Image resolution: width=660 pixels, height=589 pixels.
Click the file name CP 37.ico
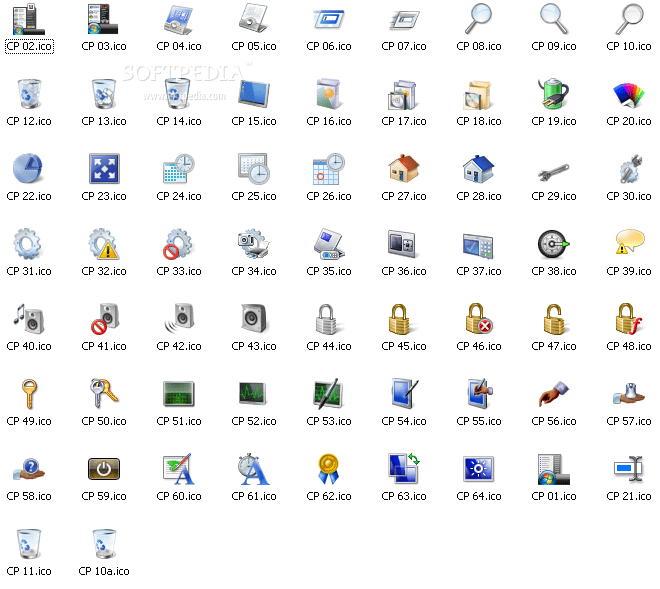(479, 271)
